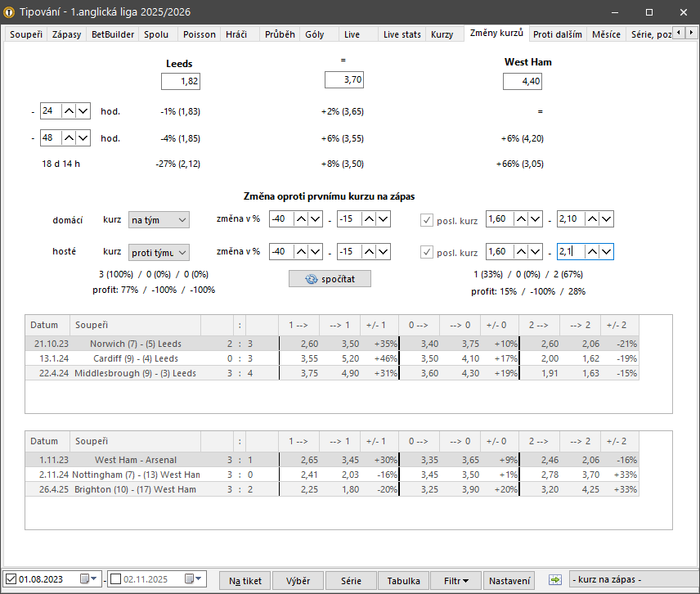Screen dimensions: 700x594
Task: Open the BetBuilder tab
Action: pos(113,34)
